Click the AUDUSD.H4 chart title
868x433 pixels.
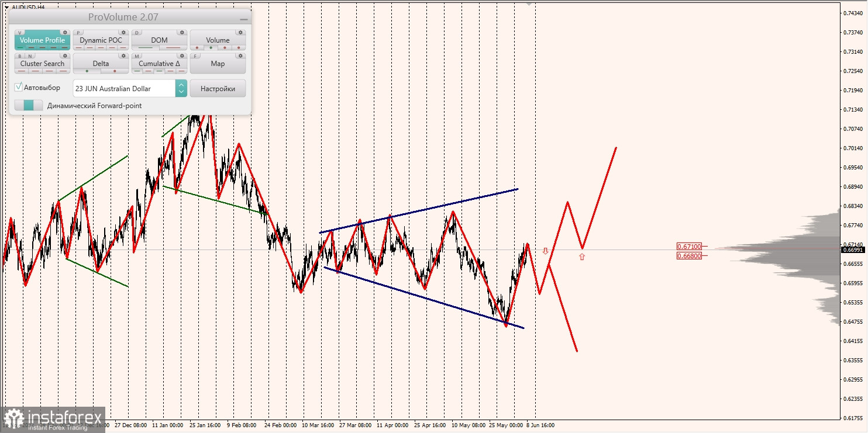tap(27, 7)
